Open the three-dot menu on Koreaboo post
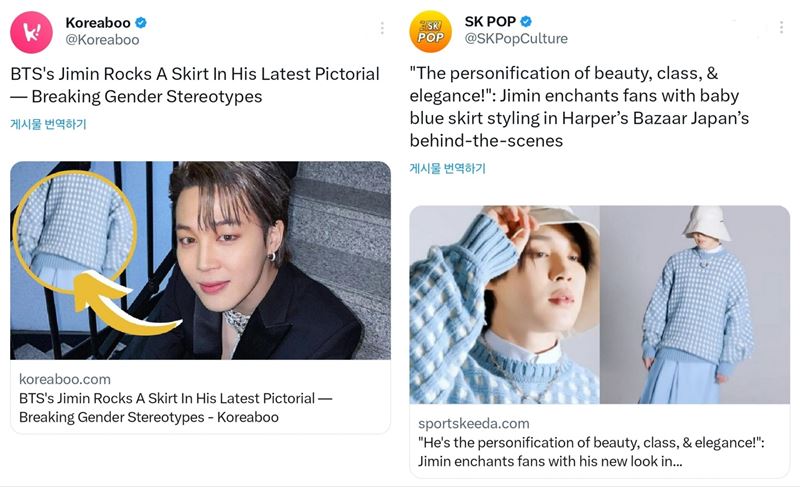The height and width of the screenshot is (487, 800). [382, 28]
